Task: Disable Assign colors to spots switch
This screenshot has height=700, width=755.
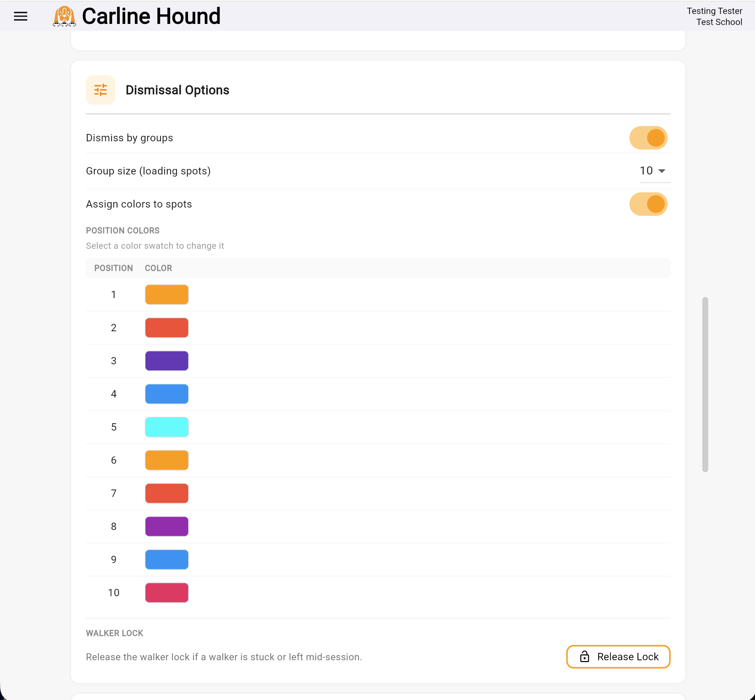Action: click(x=648, y=204)
